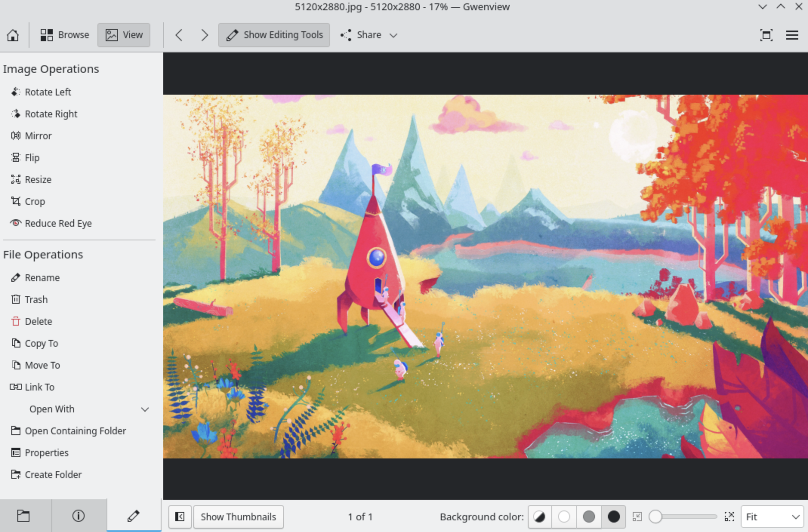
Task: Click the Show Thumbnails button
Action: (x=238, y=517)
